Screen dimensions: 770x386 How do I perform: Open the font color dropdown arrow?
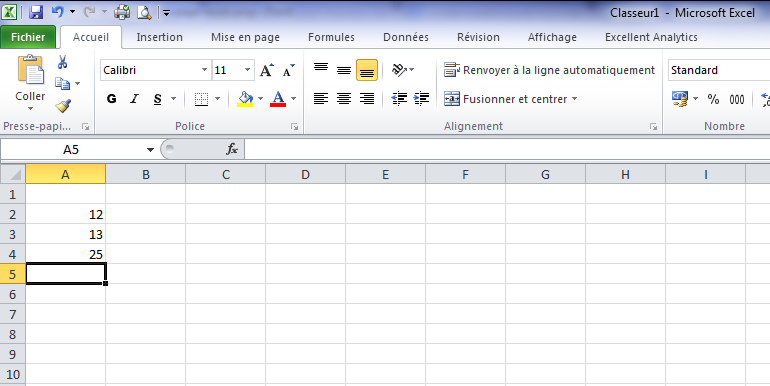coord(293,99)
